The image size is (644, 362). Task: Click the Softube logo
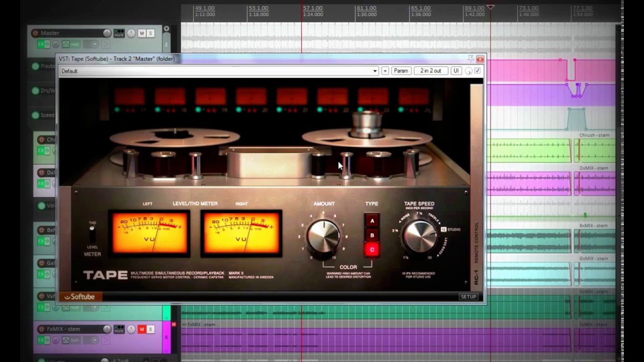coord(80,297)
